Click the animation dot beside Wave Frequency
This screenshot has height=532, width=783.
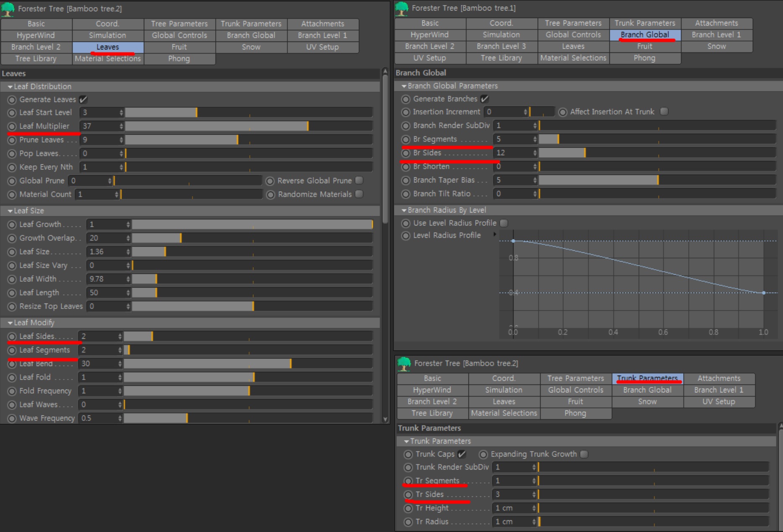coord(12,418)
